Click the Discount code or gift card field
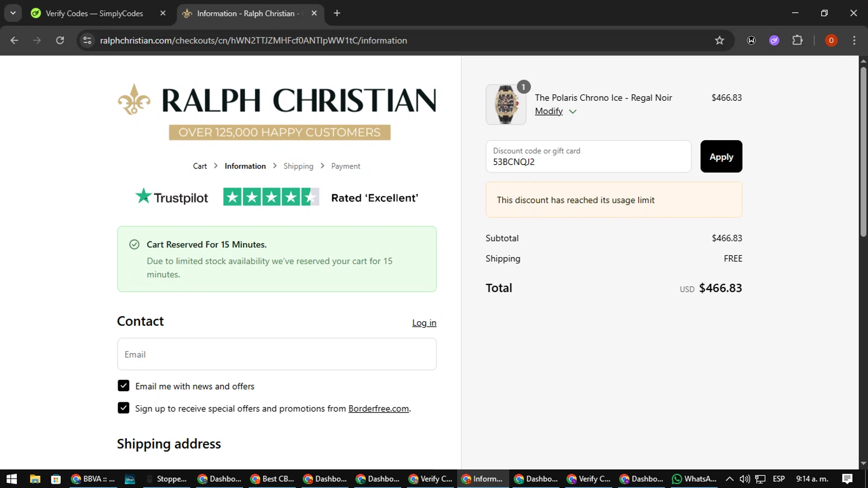This screenshot has width=868, height=488. [x=589, y=156]
